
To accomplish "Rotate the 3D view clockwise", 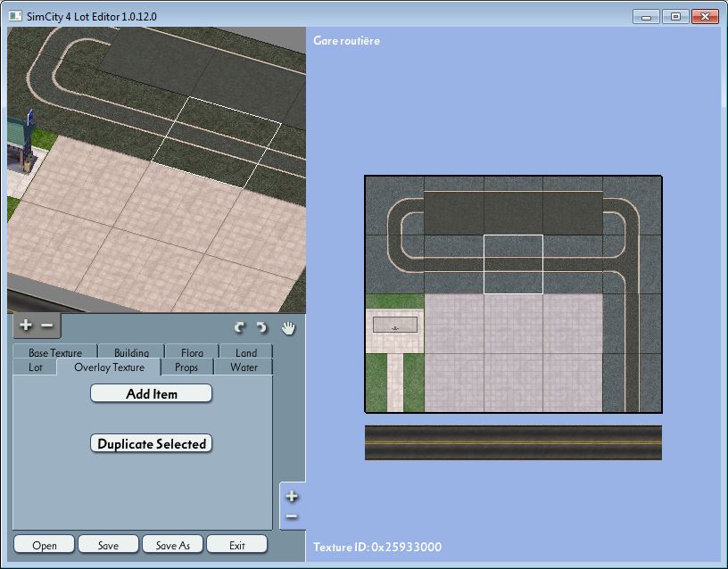I will (x=262, y=328).
